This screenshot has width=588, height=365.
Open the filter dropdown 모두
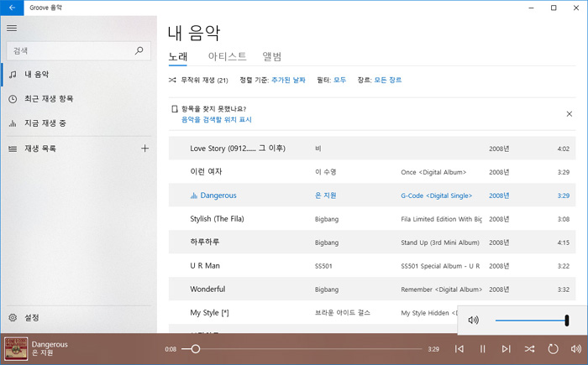(x=339, y=81)
